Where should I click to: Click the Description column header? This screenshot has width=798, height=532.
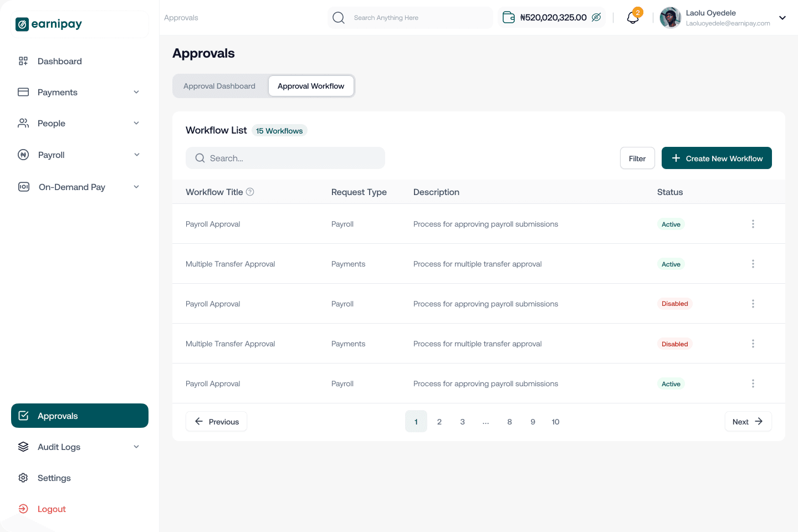(436, 192)
